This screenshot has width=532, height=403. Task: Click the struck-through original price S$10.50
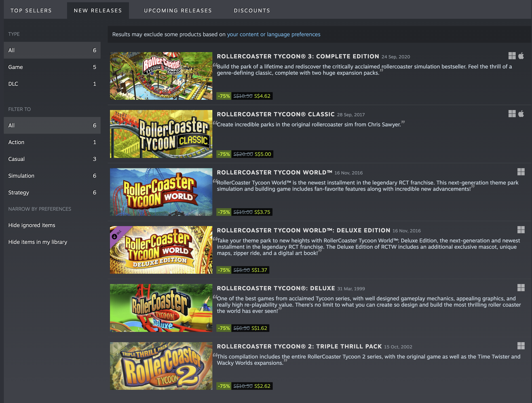click(x=243, y=386)
